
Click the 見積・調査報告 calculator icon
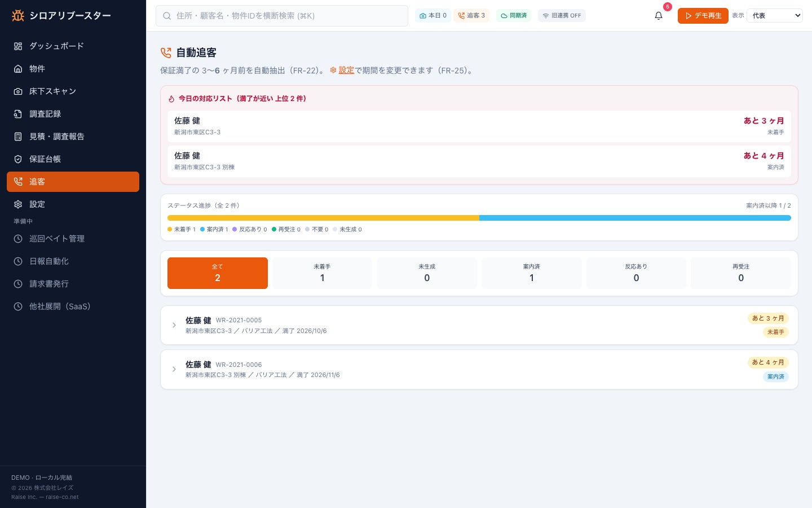[x=18, y=137]
